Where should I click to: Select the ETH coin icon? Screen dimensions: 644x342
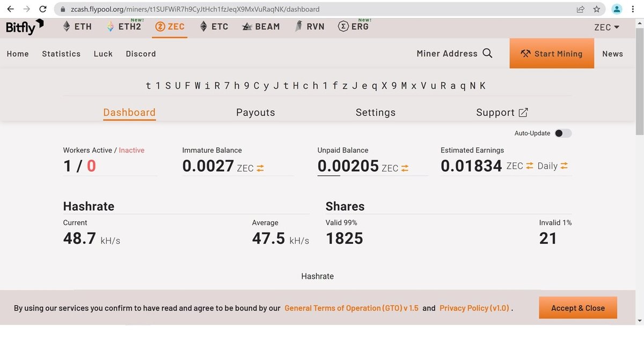point(67,26)
